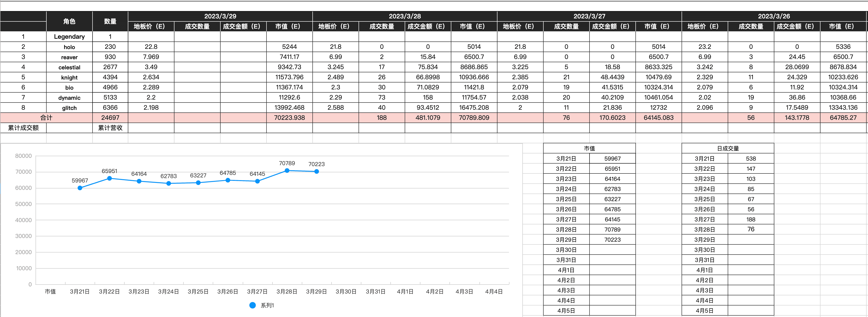Select total market value 70223.938
Screen dimensions: 868x317
click(289, 118)
